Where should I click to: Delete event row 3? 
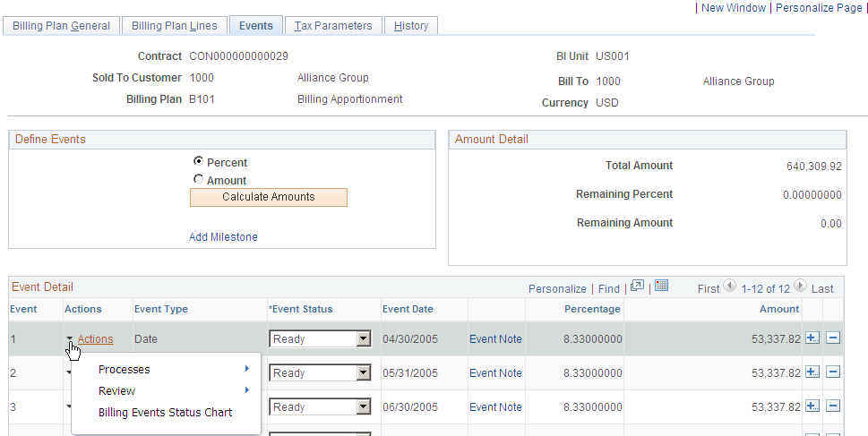click(833, 406)
